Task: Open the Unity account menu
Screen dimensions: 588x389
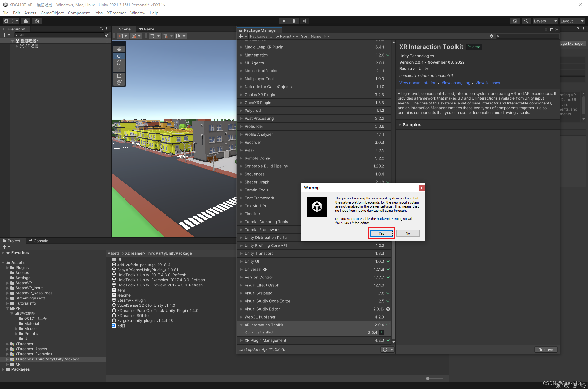Action: pyautogui.click(x=11, y=21)
